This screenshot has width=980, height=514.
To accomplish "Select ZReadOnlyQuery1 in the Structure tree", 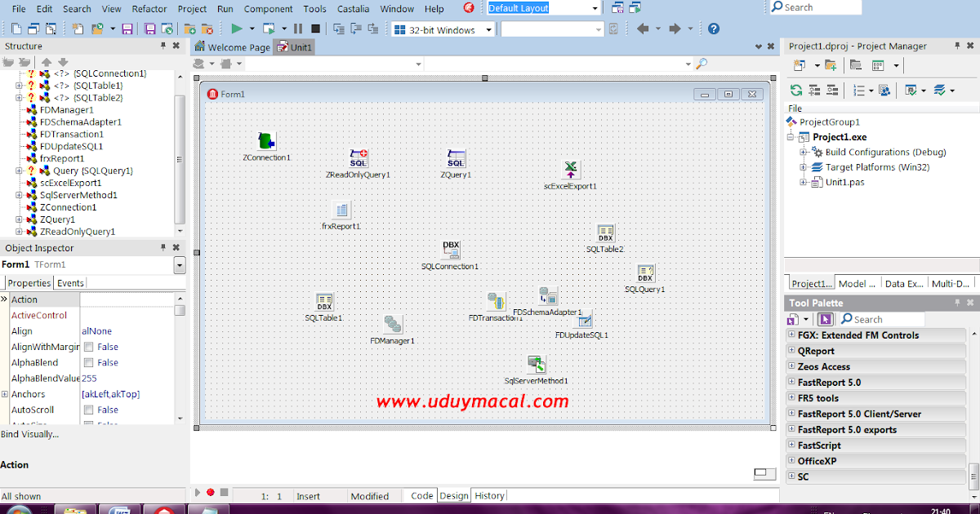I will pyautogui.click(x=78, y=232).
